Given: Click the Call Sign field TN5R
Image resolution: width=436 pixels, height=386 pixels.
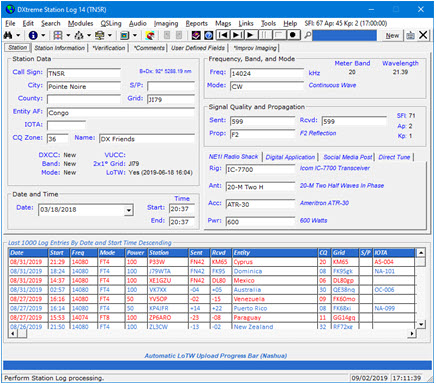Looking at the screenshot, I should pos(84,73).
